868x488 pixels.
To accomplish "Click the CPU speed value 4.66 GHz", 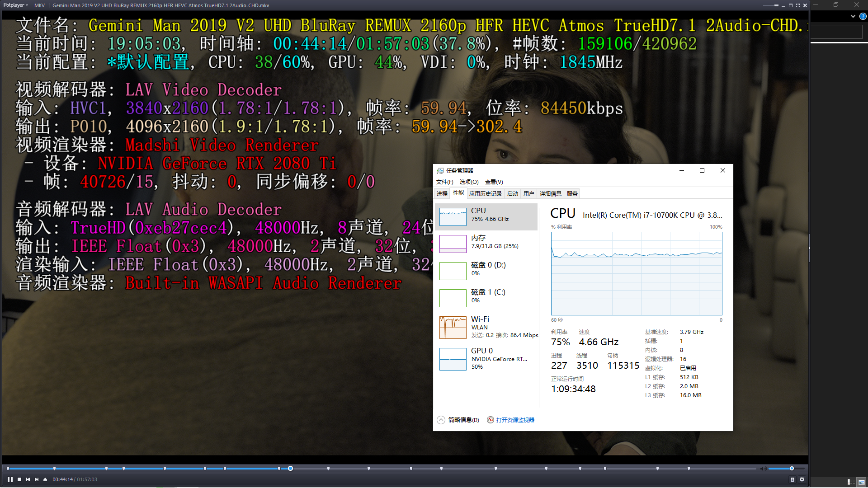I will click(x=599, y=342).
